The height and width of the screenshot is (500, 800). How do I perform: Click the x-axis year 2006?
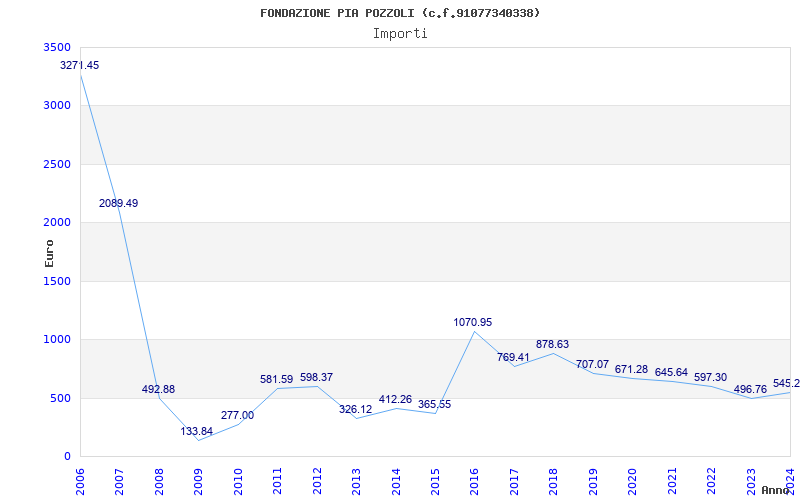pyautogui.click(x=80, y=480)
